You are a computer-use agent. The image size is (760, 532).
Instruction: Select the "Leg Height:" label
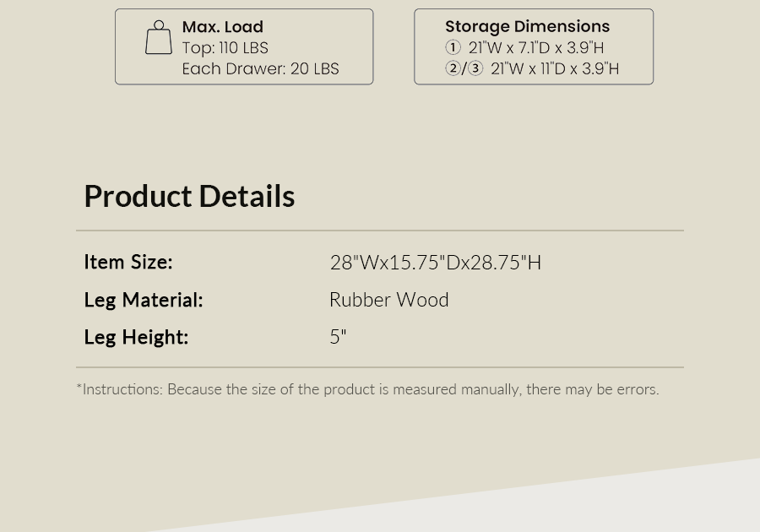136,337
